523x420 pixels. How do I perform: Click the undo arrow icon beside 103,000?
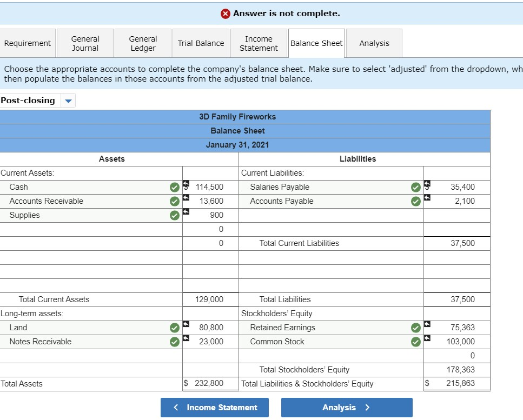coord(427,338)
